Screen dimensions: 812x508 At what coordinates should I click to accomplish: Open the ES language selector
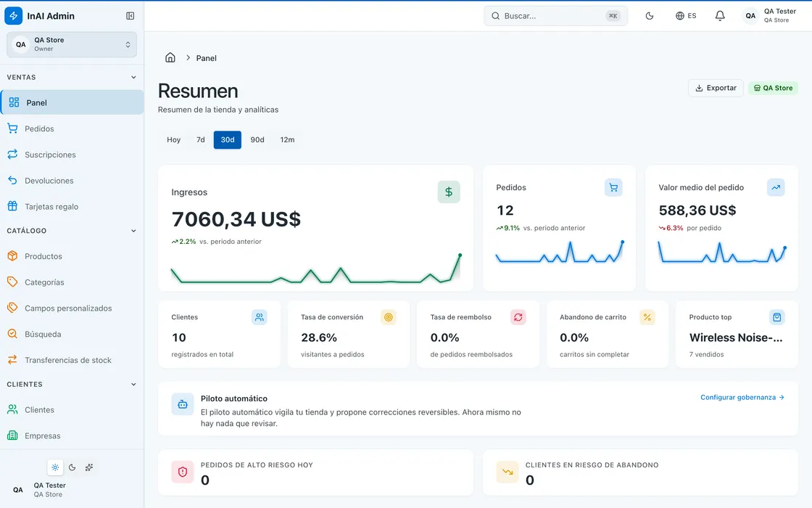point(686,16)
